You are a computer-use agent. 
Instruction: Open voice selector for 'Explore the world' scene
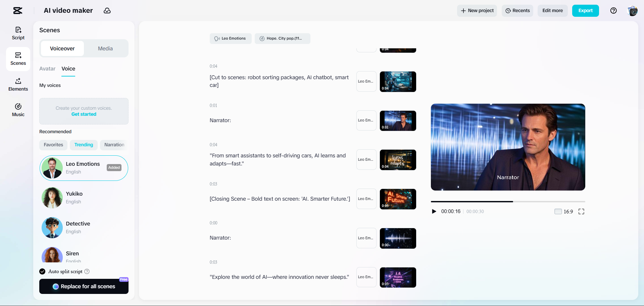366,277
